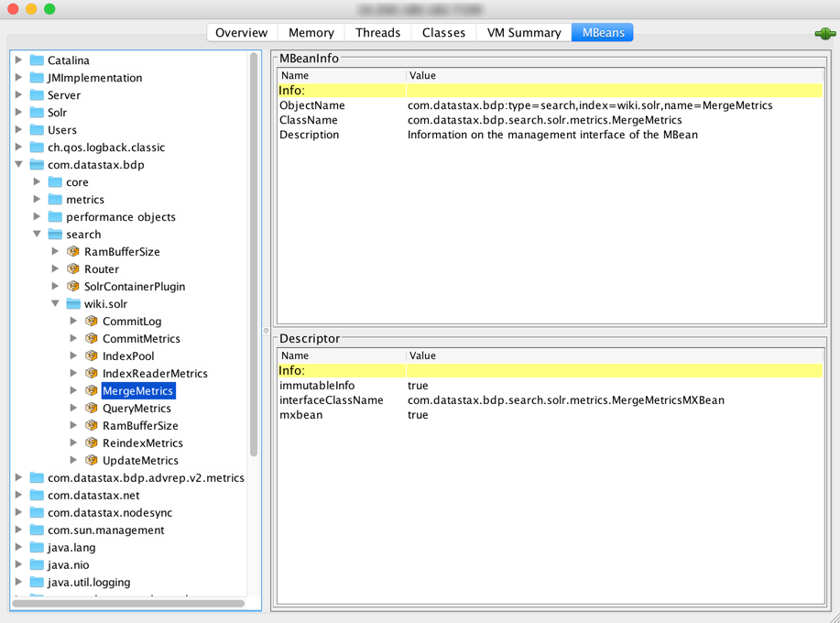840x623 pixels.
Task: Click the SolrContainerPlugin bean icon
Action: (73, 287)
